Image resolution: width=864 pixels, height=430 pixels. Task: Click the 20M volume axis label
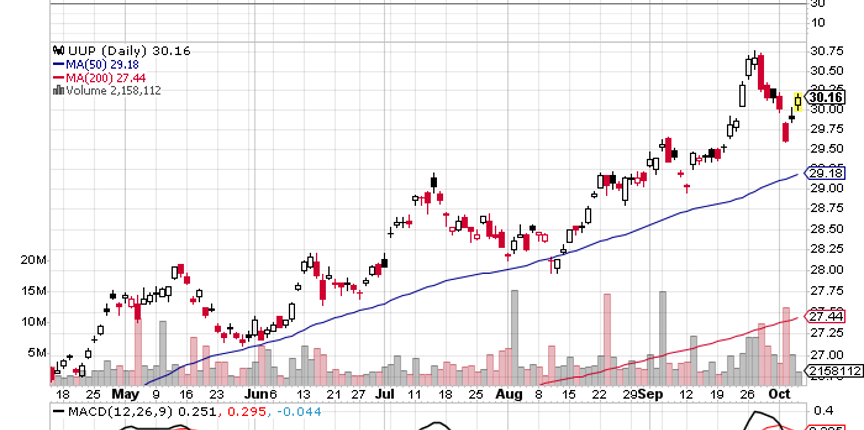tap(32, 260)
